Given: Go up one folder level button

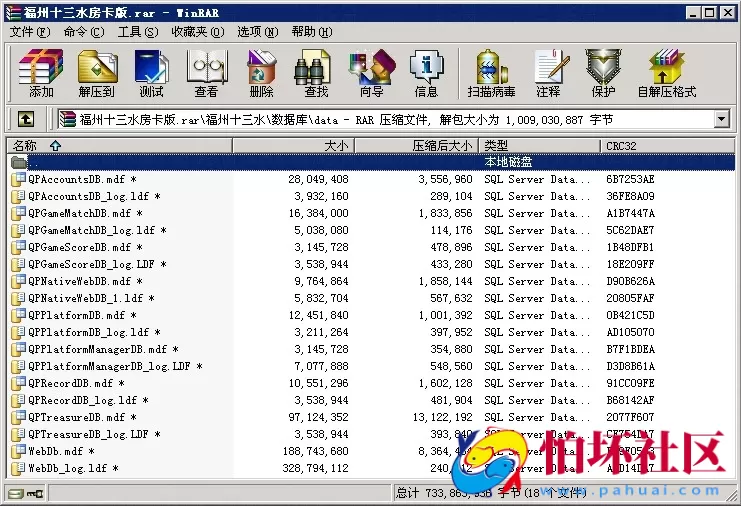Looking at the screenshot, I should 26,120.
